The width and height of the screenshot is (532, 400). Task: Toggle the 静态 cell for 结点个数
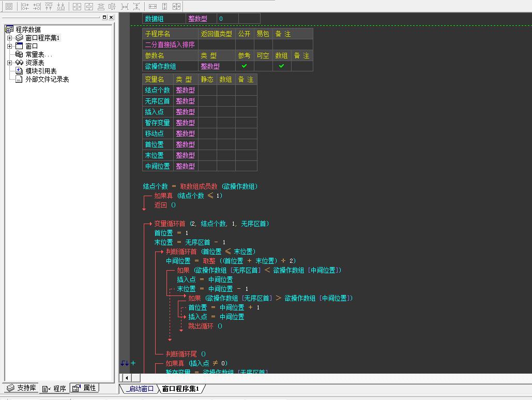pos(207,90)
